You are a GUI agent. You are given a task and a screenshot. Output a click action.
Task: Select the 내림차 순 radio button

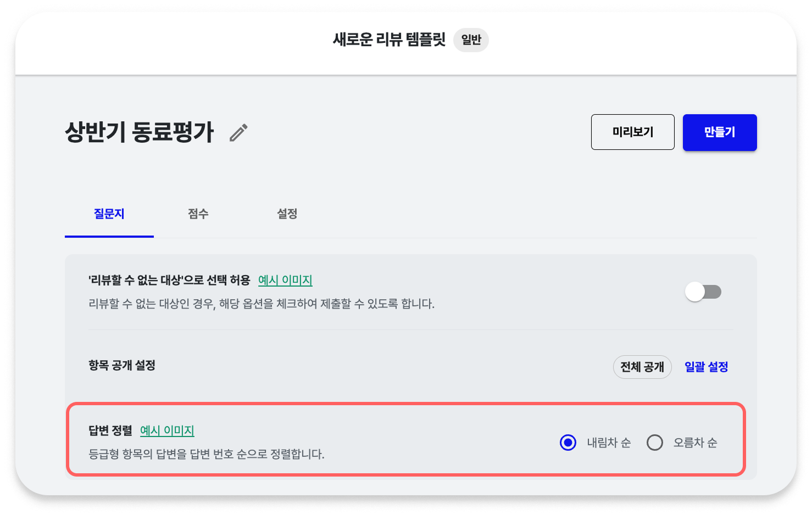coord(568,443)
